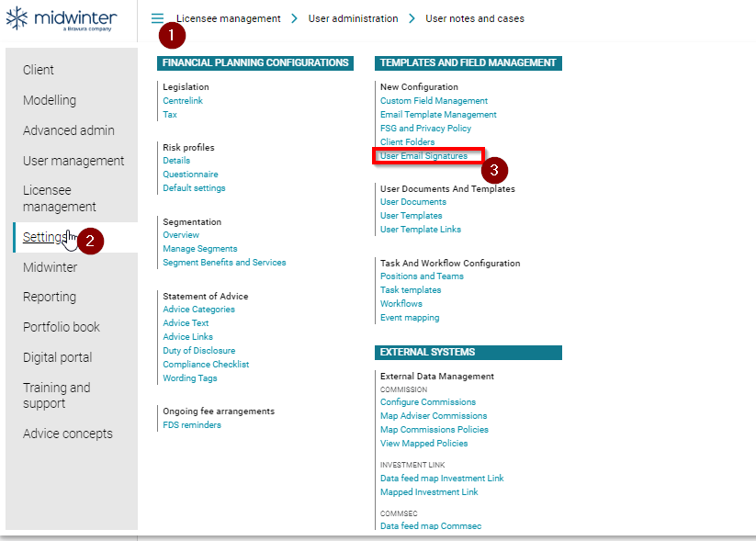
Task: Open the Questionnaire link
Action: coord(190,175)
